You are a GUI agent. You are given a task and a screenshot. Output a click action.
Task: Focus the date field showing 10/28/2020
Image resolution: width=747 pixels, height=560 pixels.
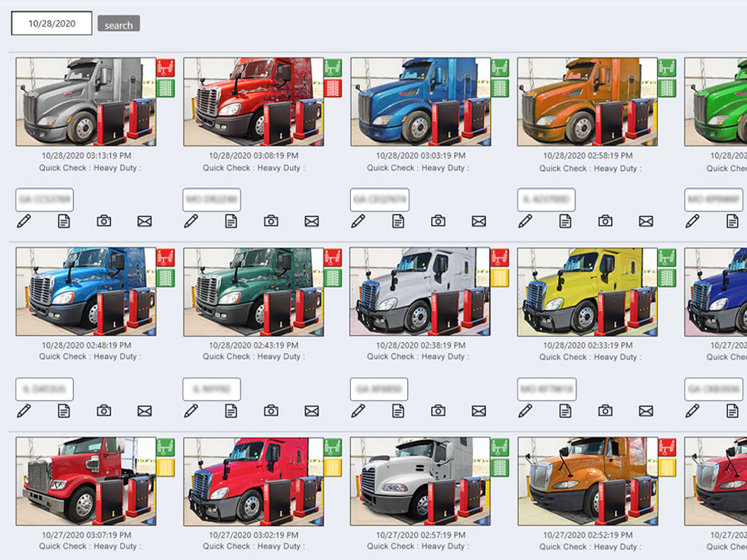click(x=52, y=23)
